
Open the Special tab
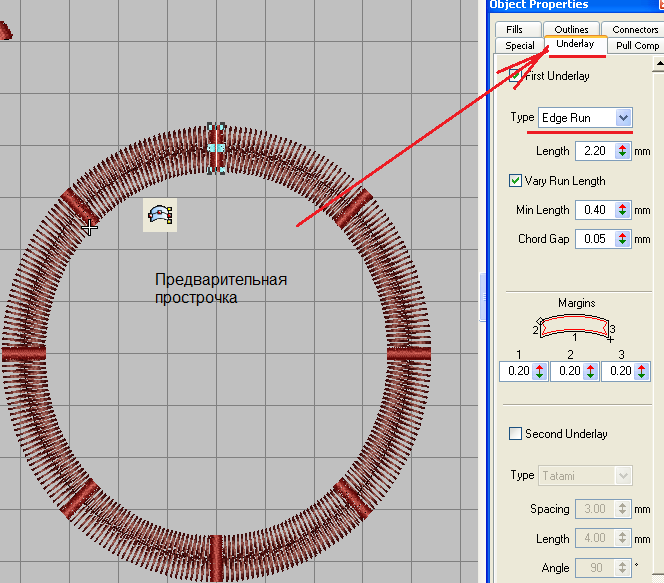coord(519,45)
